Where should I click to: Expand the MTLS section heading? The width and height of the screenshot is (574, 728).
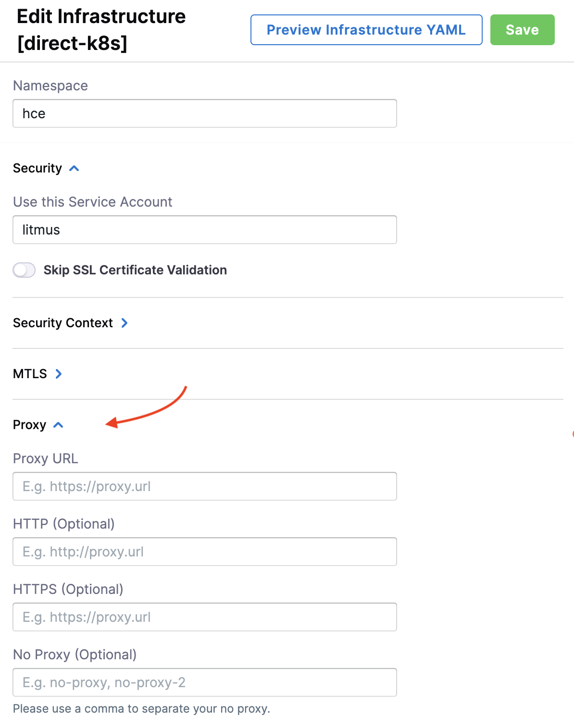click(30, 374)
